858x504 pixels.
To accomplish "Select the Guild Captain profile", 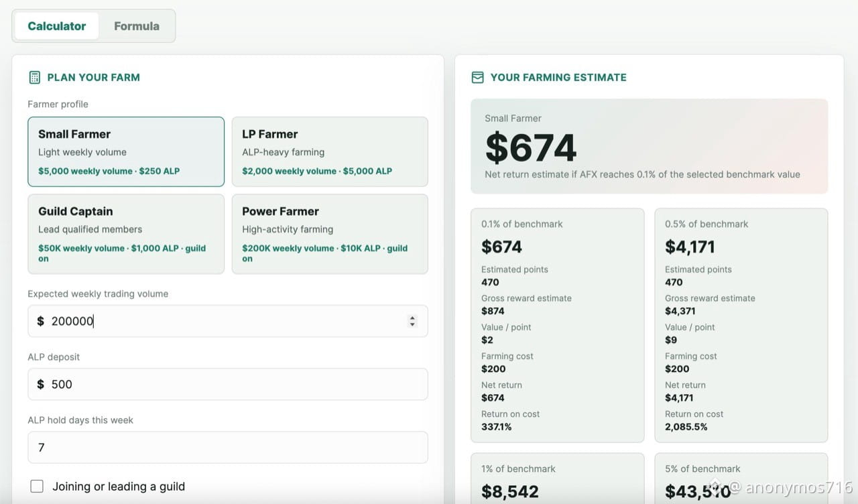I will (x=126, y=234).
